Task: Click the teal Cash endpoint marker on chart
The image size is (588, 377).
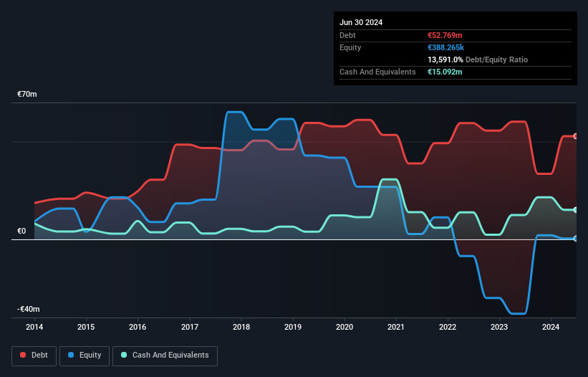Action: [576, 210]
